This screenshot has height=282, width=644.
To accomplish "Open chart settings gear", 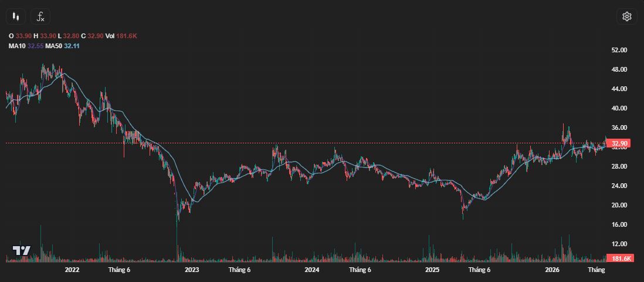I will click(x=627, y=16).
